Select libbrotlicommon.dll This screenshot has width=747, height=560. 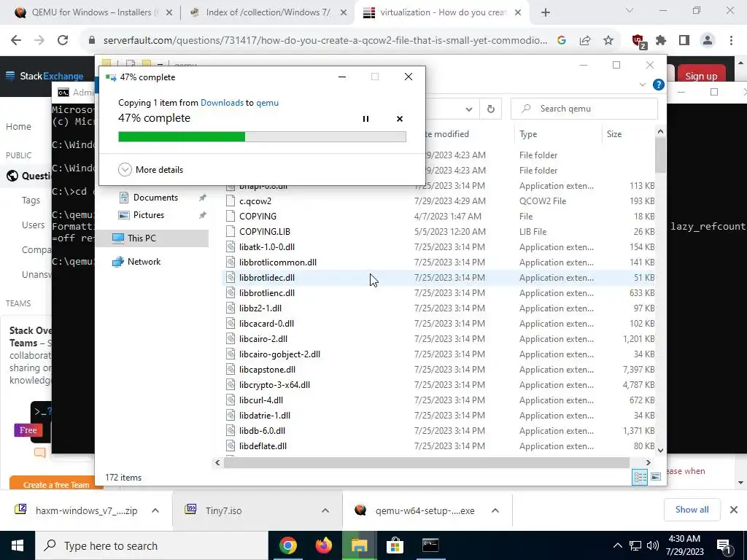click(x=278, y=262)
